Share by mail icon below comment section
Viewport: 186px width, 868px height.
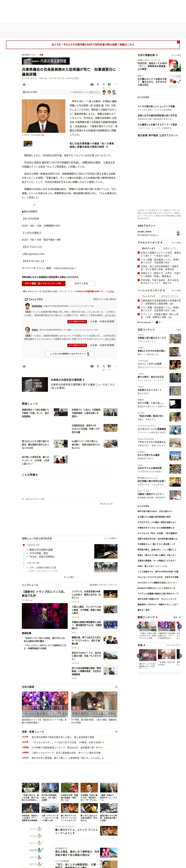(x=92, y=366)
